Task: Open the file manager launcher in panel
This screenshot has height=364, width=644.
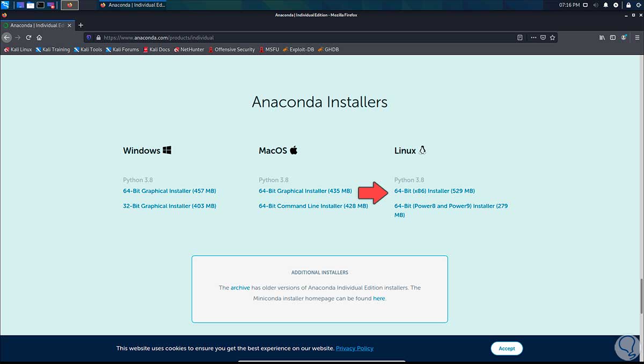Action: coord(30,5)
